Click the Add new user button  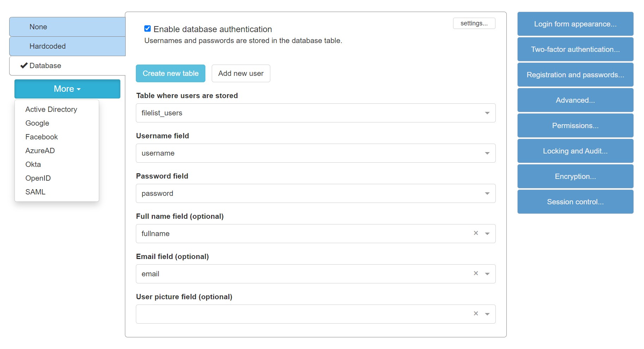[x=241, y=73]
